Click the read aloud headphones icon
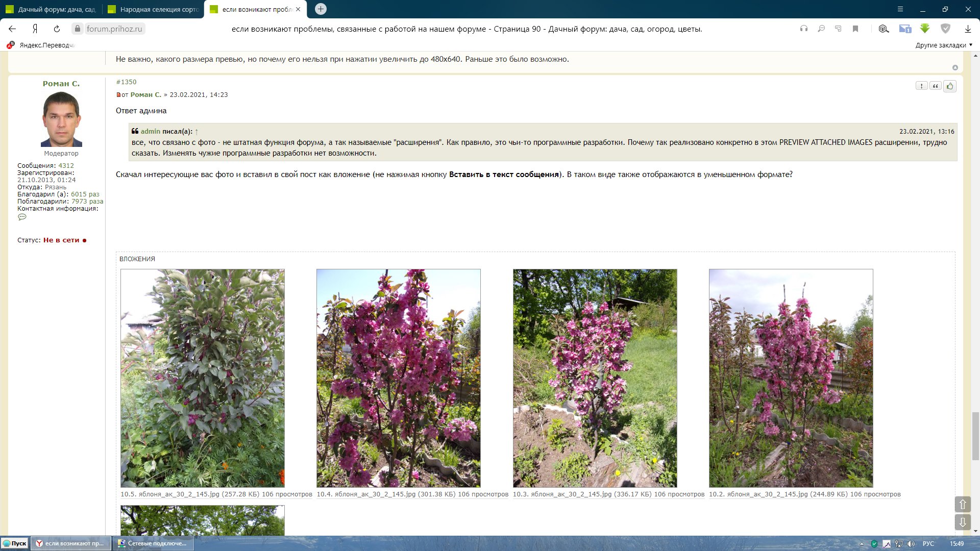The image size is (980, 551). (x=804, y=29)
